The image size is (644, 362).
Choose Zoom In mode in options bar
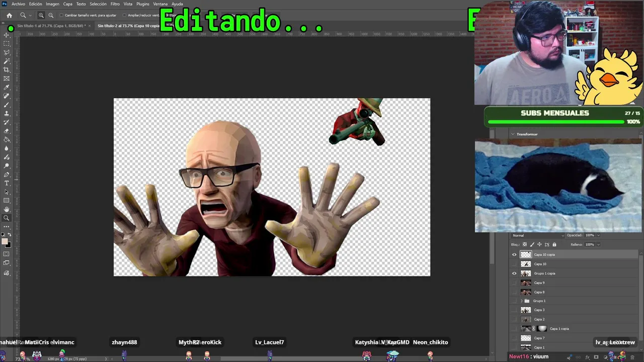tap(41, 15)
